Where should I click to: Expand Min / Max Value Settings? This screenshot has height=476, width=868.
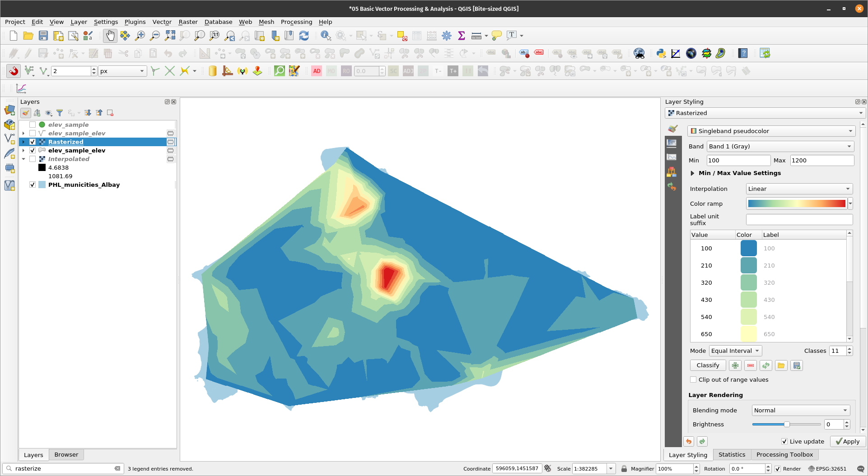click(x=692, y=173)
